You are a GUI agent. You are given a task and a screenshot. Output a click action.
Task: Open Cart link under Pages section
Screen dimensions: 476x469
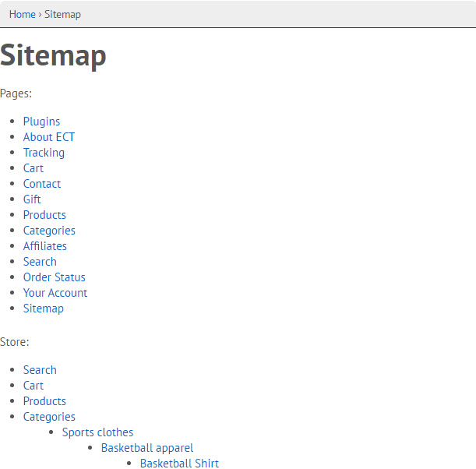point(33,168)
